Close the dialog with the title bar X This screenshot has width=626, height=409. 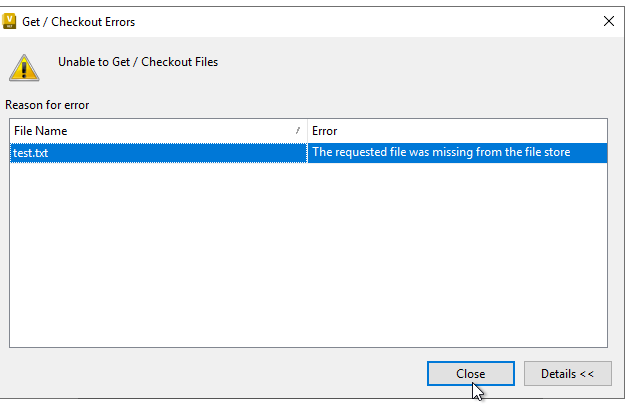click(x=609, y=20)
